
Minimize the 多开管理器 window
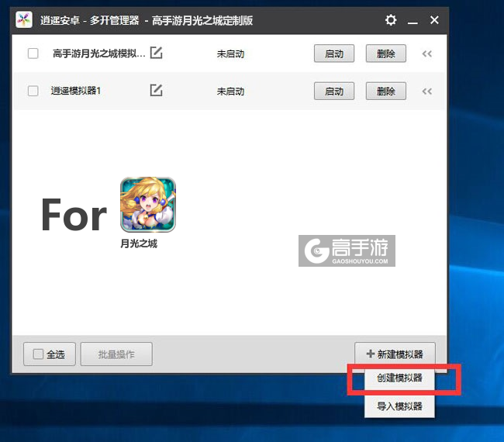pos(413,20)
